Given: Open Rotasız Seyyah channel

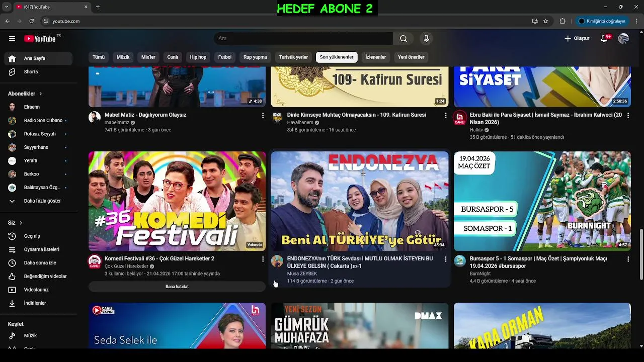Looking at the screenshot, I should 38,134.
